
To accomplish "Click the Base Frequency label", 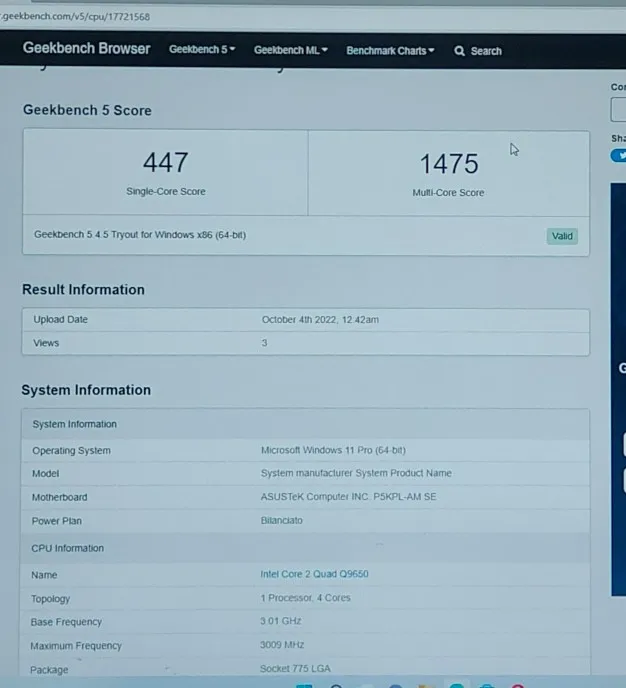I will 66,622.
